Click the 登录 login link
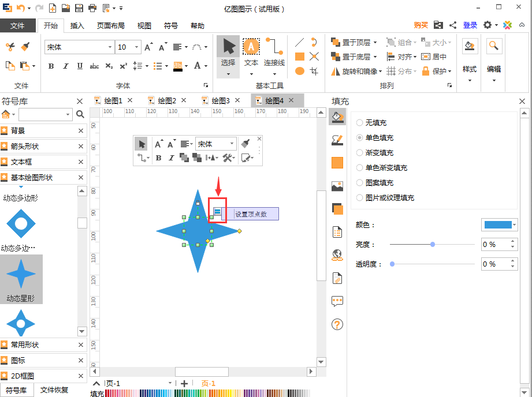Screen dimensions: 532x397 (x=470, y=25)
